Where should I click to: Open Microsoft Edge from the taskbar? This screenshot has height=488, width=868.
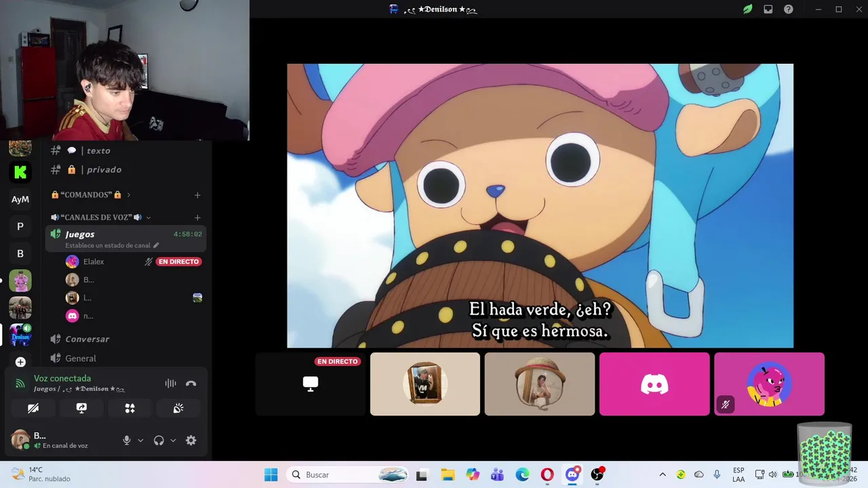coord(522,474)
